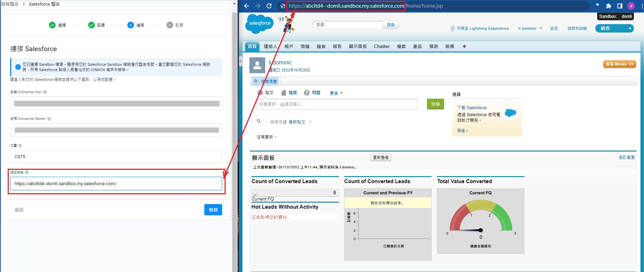Click the 服務整合 breadcrumb link

pos(9,4)
